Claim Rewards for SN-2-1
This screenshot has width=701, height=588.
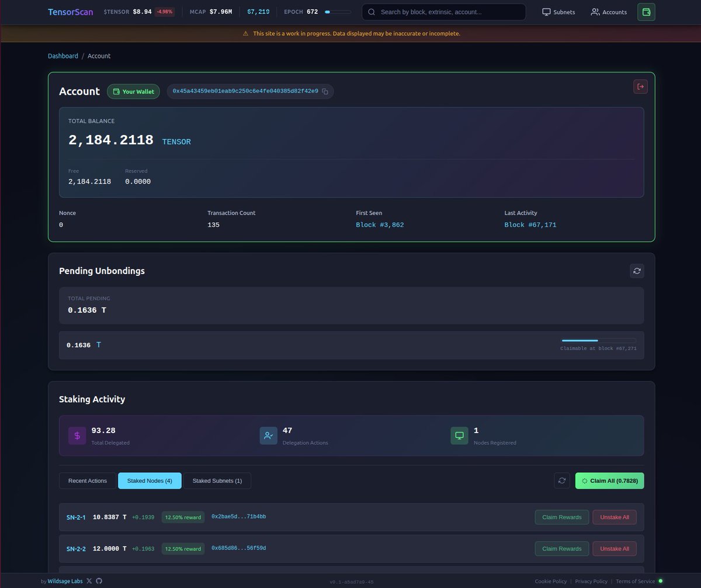coord(562,517)
